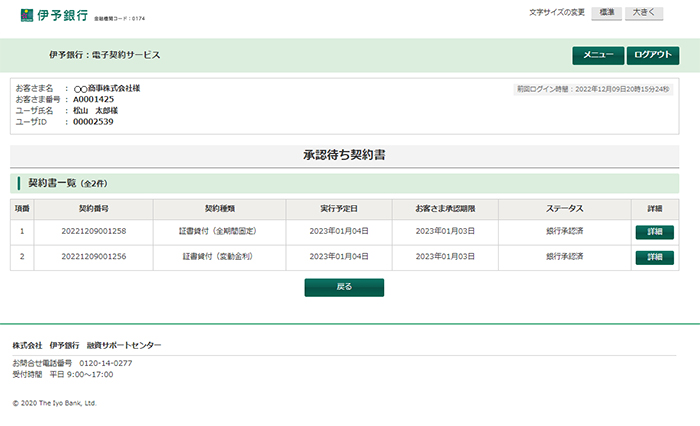Image resolution: width=700 pixels, height=426 pixels.
Task: Click the 項番 column header
Action: [x=22, y=209]
